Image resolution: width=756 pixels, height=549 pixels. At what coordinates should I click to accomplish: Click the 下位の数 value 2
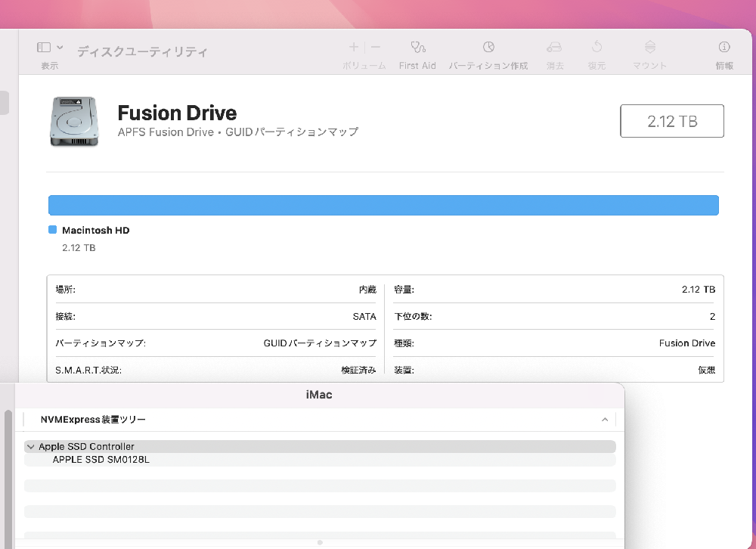713,317
